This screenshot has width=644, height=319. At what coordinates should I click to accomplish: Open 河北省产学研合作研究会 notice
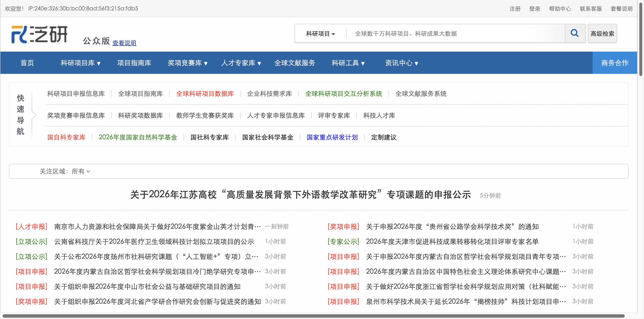click(x=158, y=301)
